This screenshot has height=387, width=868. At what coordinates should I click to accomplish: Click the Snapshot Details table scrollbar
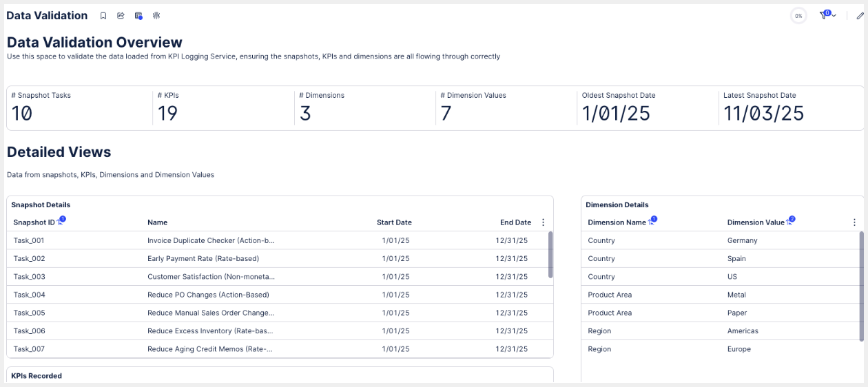coord(550,255)
